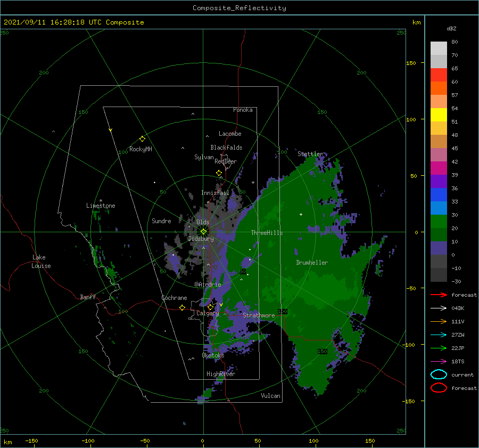
Task: Click the dBZ legend heading
Action: pyautogui.click(x=451, y=28)
